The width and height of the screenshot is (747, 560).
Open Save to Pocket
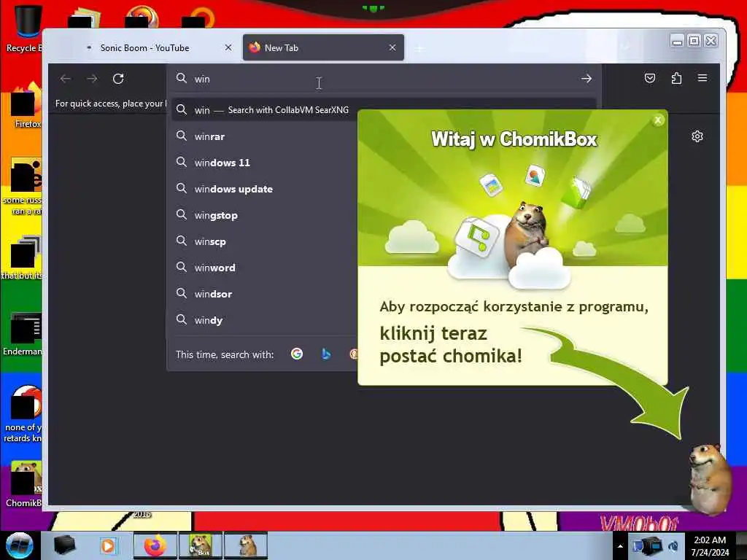pyautogui.click(x=650, y=78)
